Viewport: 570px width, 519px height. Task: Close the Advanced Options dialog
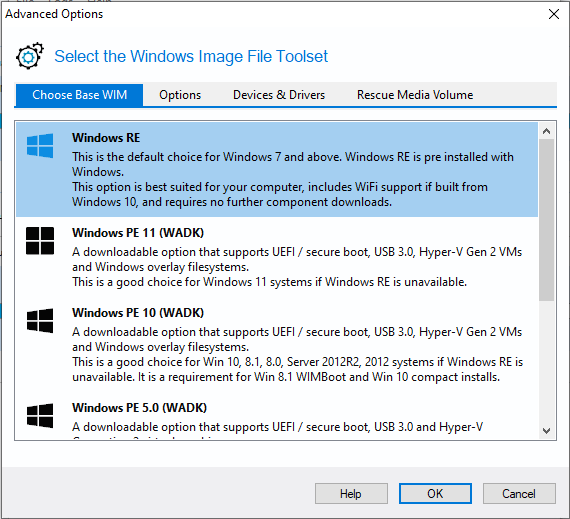pyautogui.click(x=554, y=14)
